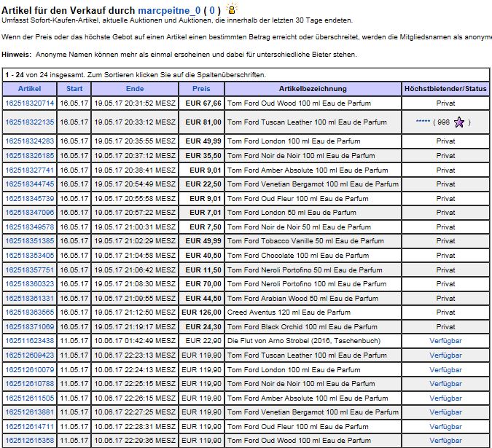This screenshot has height=448, width=492.
Task: Click price EUR 22,90 of Die Flut
Action: [x=203, y=341]
